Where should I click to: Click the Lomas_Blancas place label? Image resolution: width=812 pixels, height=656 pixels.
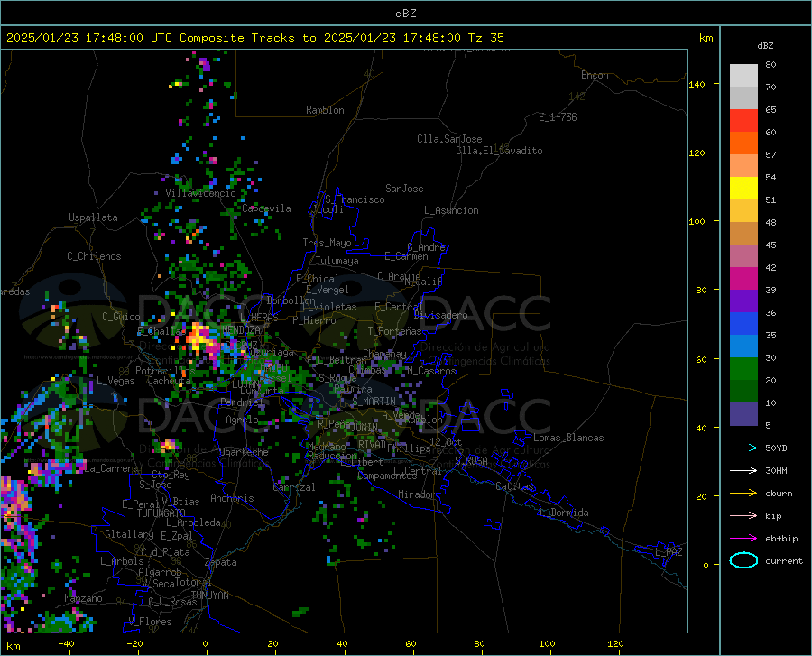click(568, 438)
